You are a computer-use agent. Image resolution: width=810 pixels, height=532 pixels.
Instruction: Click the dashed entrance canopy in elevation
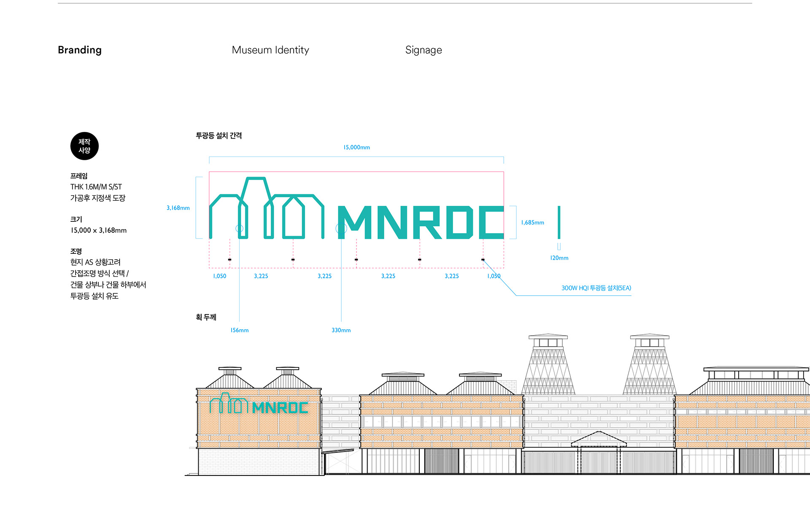click(599, 441)
